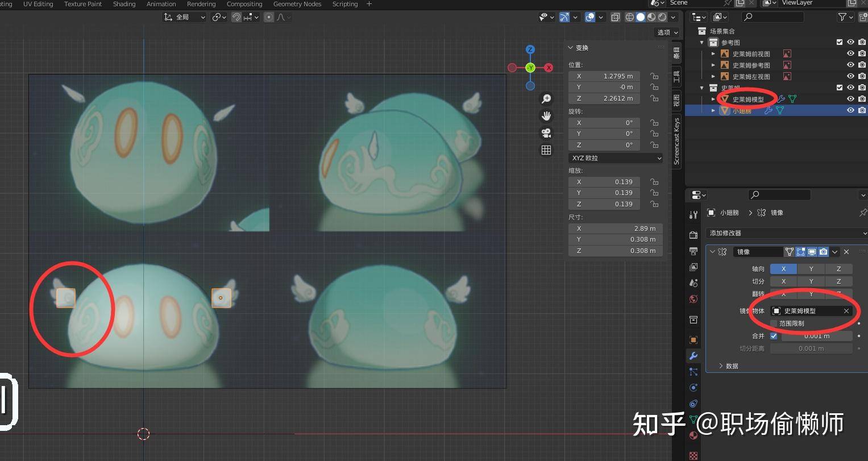Select wireframe shading mode
The image size is (868, 461).
[630, 17]
